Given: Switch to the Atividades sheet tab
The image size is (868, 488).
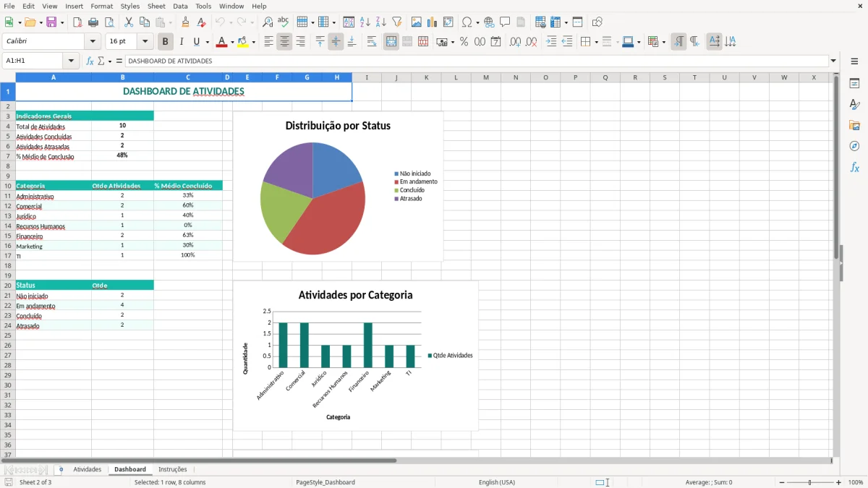Looking at the screenshot, I should point(88,470).
